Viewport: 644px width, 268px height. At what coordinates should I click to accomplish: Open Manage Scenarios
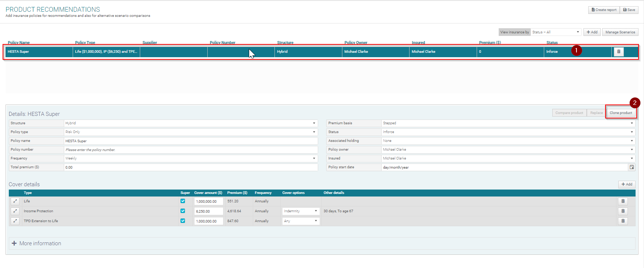point(620,32)
